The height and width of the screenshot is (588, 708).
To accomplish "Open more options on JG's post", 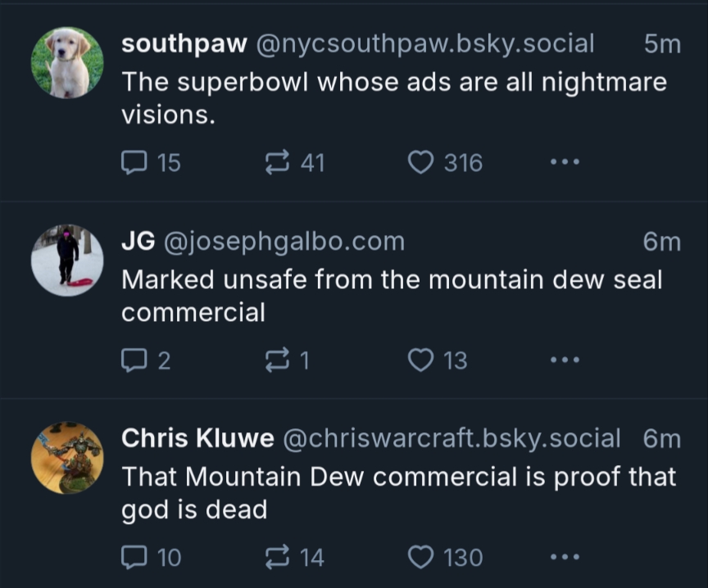I will click(565, 360).
